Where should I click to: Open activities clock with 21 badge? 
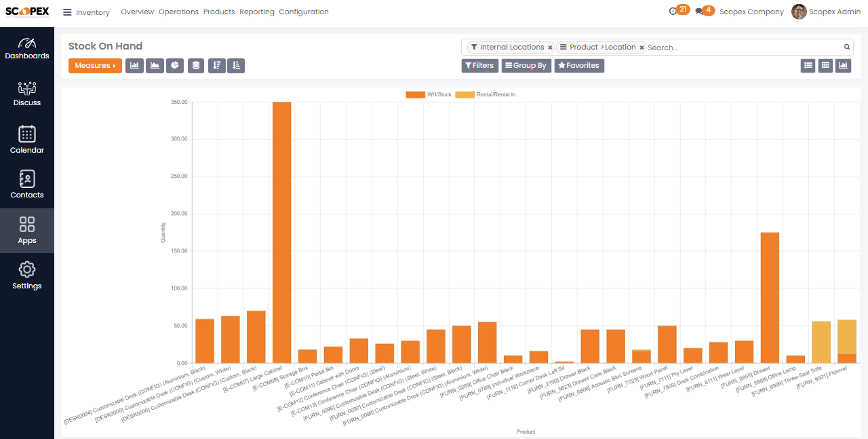pyautogui.click(x=679, y=11)
